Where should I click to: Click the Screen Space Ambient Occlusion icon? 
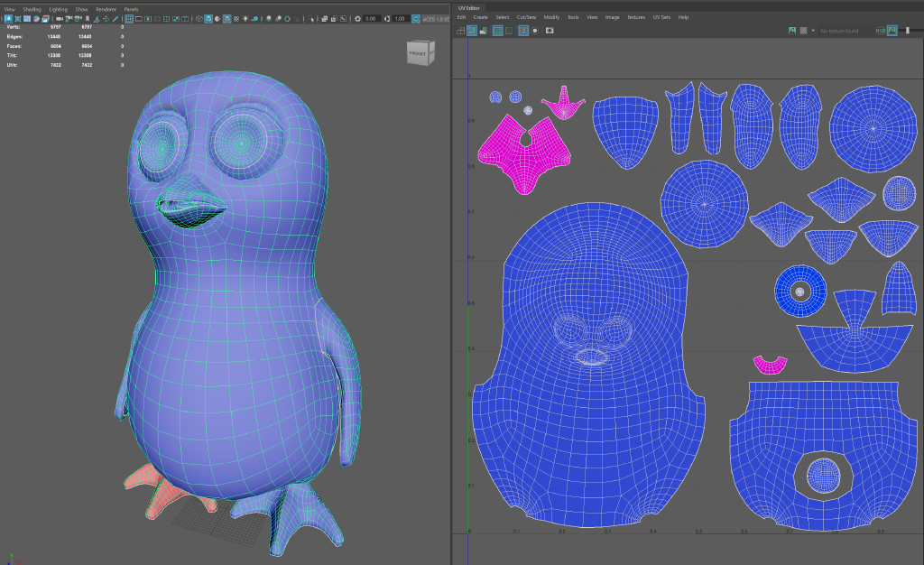click(269, 19)
